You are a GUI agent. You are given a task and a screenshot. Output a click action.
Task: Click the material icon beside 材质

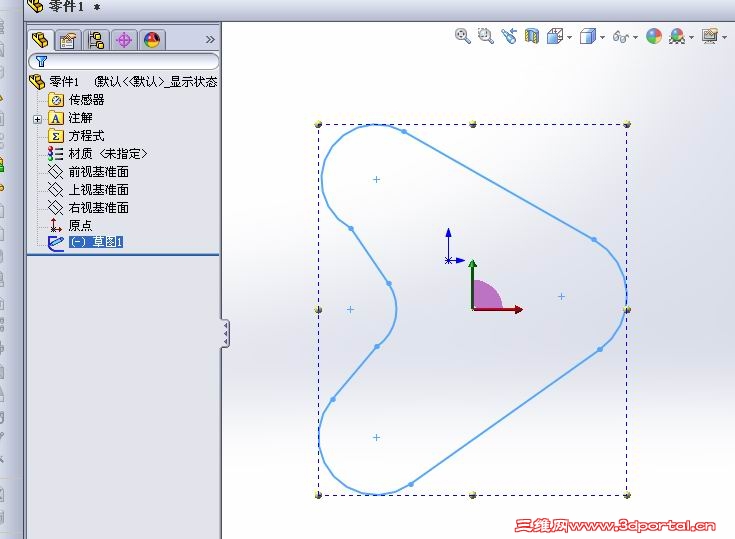[55, 154]
